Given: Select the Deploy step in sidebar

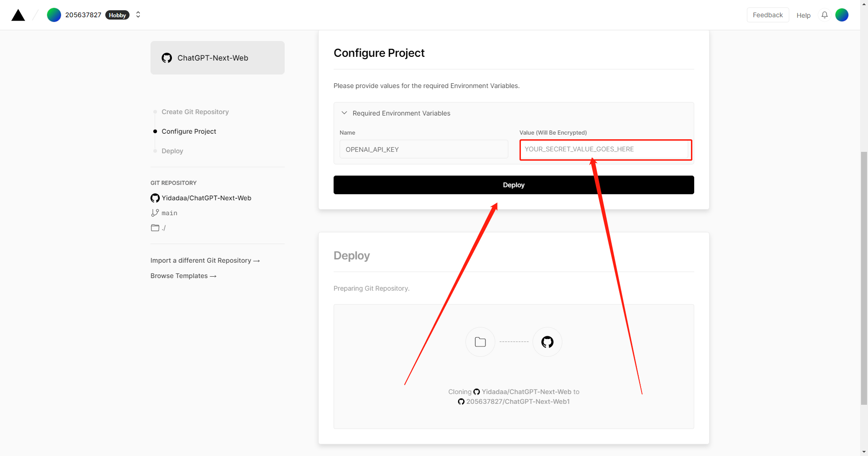Looking at the screenshot, I should [x=172, y=151].
